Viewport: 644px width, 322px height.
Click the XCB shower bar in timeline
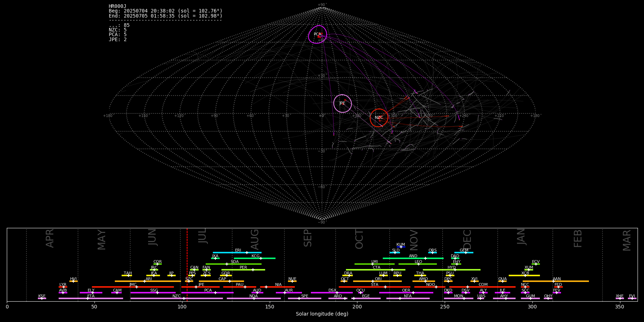click(x=524, y=275)
